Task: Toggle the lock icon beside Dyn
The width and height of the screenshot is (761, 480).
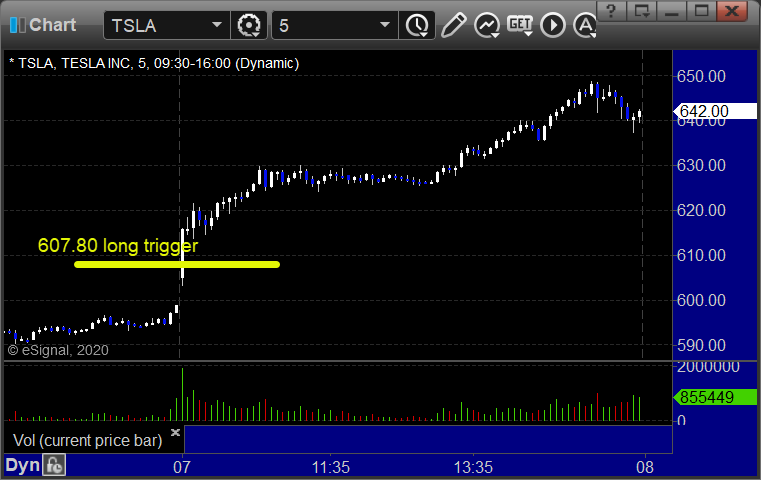Action: coord(54,465)
